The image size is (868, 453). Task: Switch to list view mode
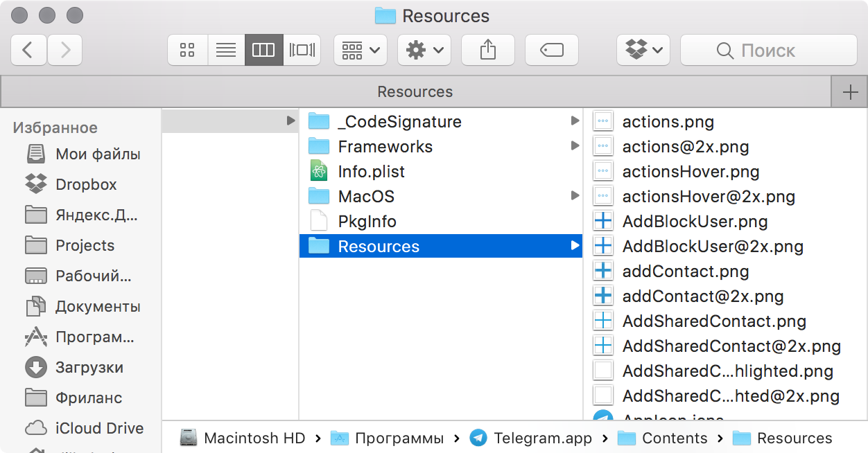click(x=225, y=50)
